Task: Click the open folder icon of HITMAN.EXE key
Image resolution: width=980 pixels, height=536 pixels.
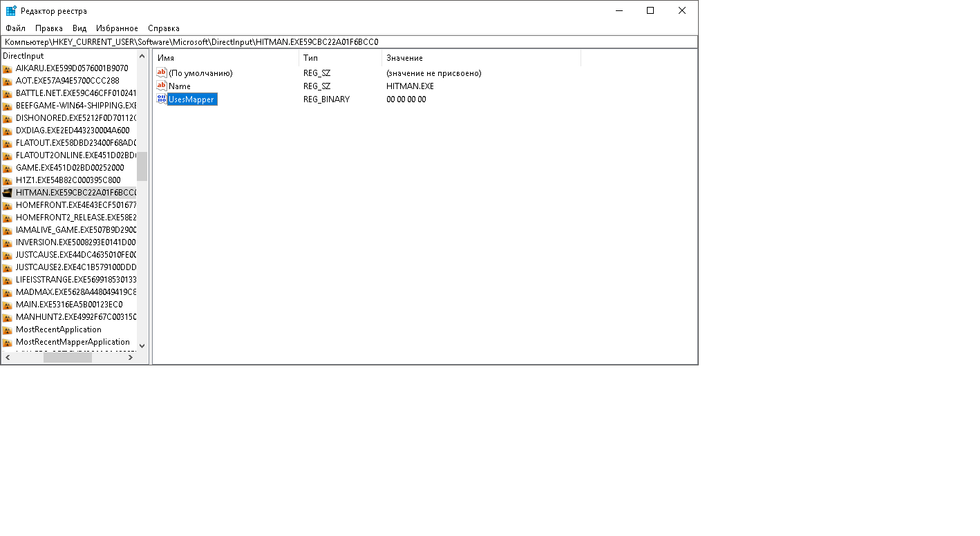Action: pos(8,193)
